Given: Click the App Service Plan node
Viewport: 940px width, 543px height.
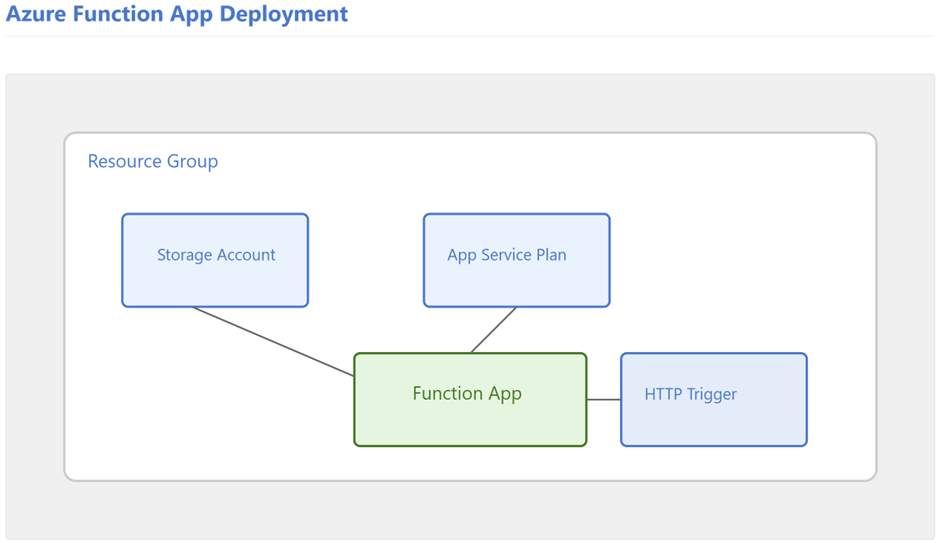Looking at the screenshot, I should click(x=517, y=260).
